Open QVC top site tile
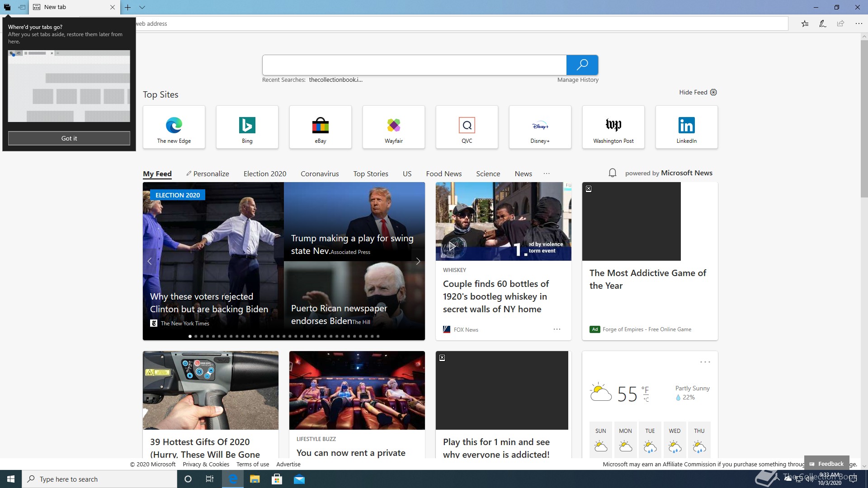The width and height of the screenshot is (868, 488). 467,127
